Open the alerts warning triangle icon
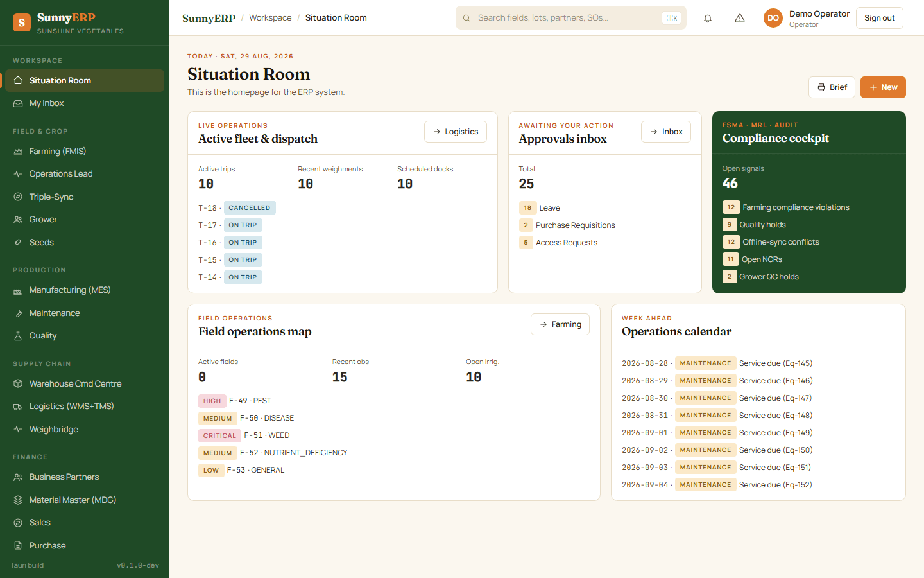Screen dimensions: 924x578 [x=740, y=18]
